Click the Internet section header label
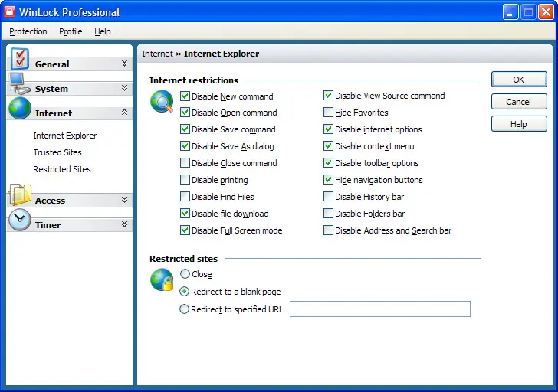 coord(54,113)
